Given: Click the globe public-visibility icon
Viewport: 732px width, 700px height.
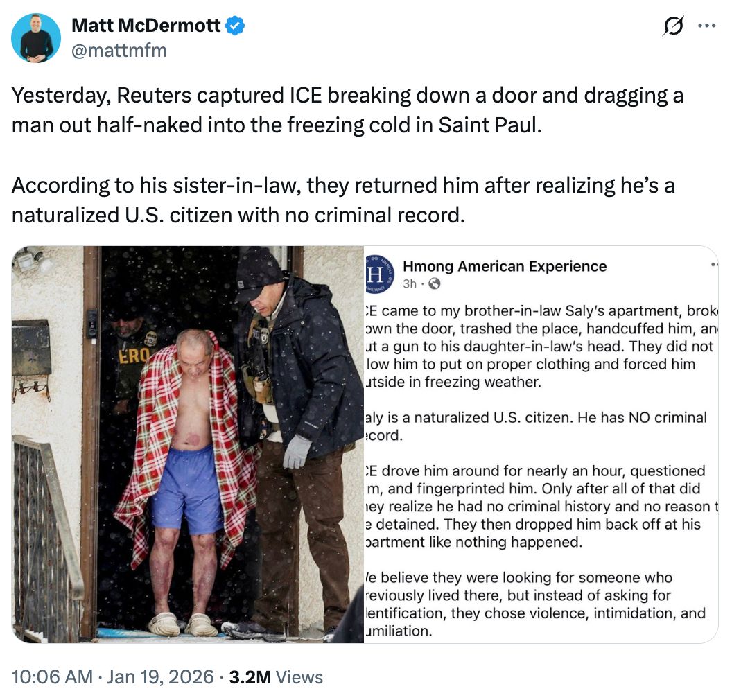Looking at the screenshot, I should pos(435,283).
